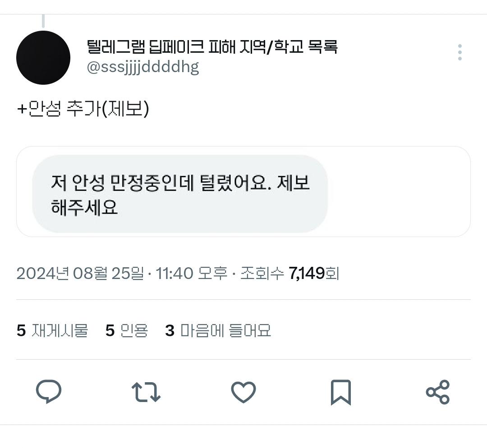Screen dimensions: 487x448
Task: Open the three-dot more options menu
Action: [459, 52]
